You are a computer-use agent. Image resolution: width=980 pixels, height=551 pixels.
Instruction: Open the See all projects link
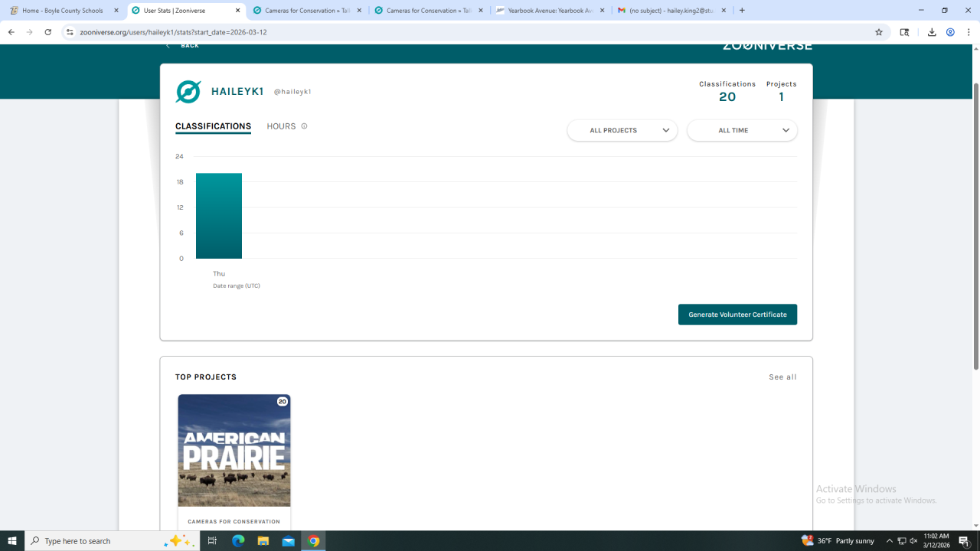[x=782, y=377]
